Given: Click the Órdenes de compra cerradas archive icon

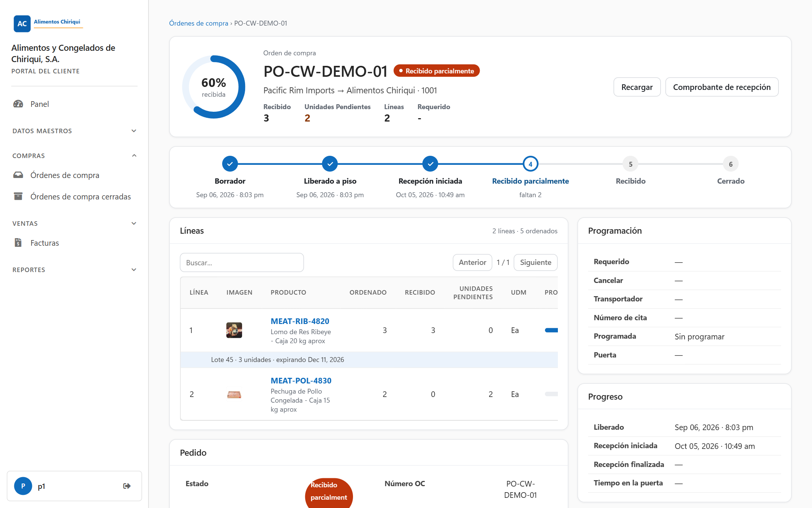Looking at the screenshot, I should click(18, 196).
